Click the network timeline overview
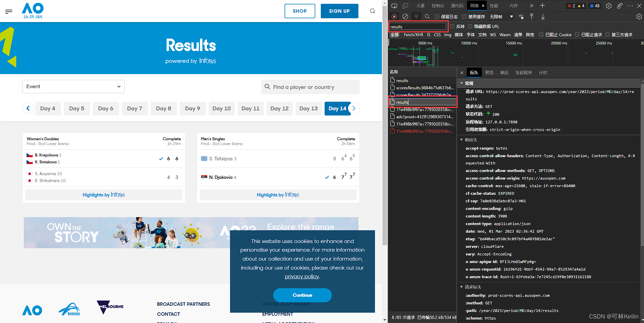Viewport: 644px width, 323px height. click(x=516, y=53)
